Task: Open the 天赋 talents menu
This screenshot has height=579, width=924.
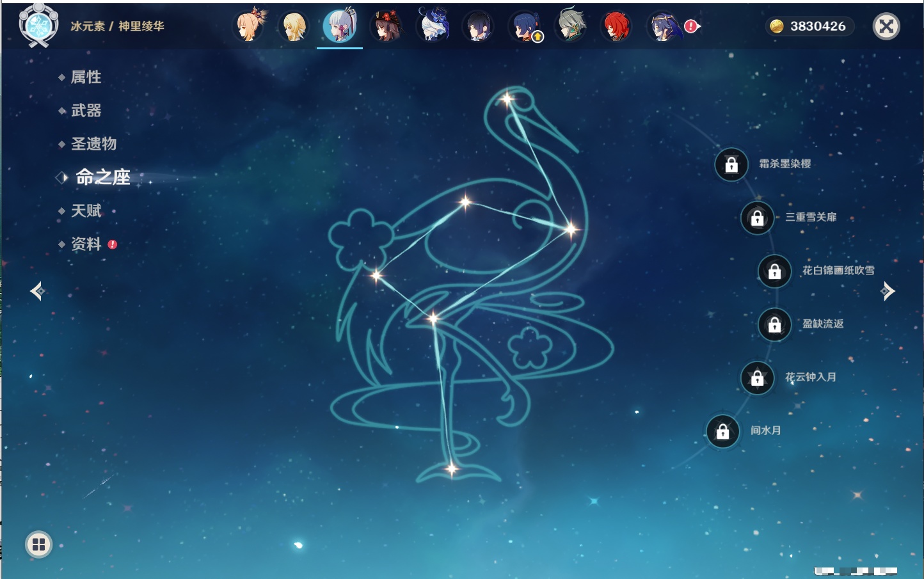Action: point(86,210)
